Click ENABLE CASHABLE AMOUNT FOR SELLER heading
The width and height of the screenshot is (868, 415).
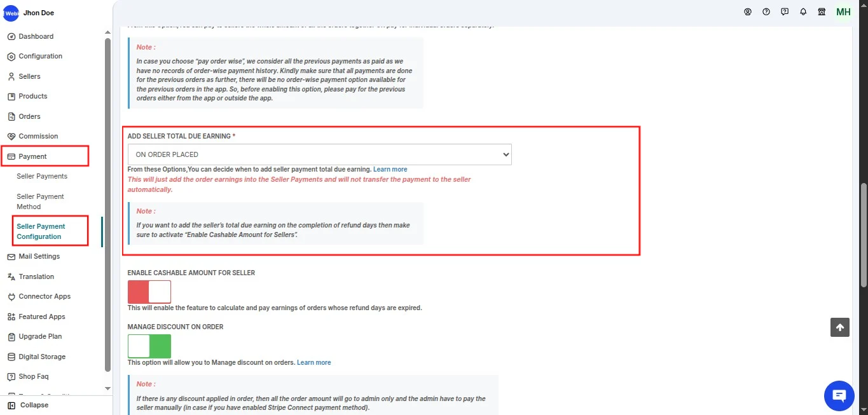[191, 273]
